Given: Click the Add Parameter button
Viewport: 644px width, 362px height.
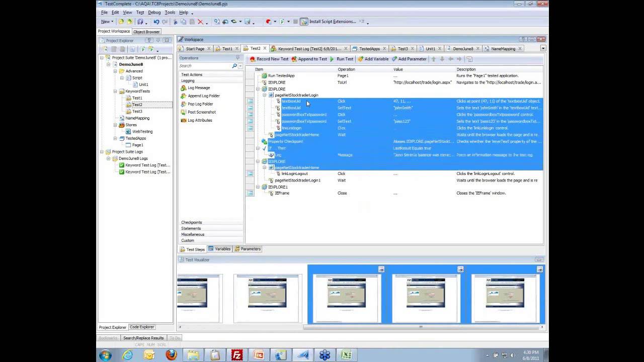Looking at the screenshot, I should tap(409, 59).
